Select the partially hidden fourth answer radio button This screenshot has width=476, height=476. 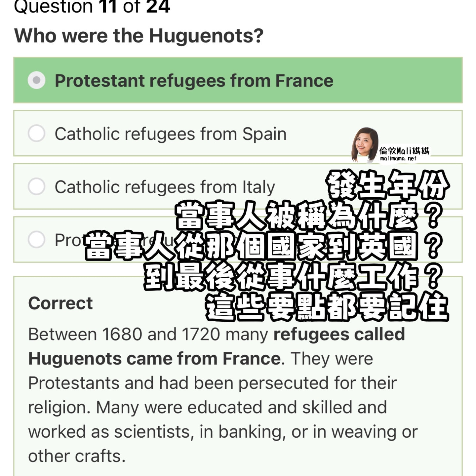point(37,240)
